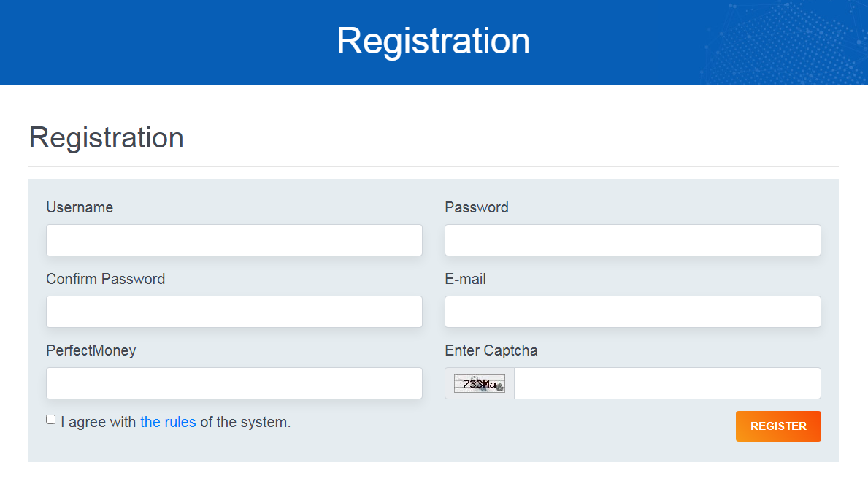Submit with the orange REGISTER button

[778, 426]
